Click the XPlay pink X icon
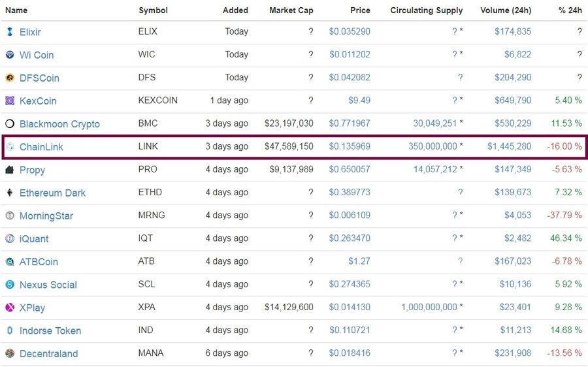 tap(10, 308)
